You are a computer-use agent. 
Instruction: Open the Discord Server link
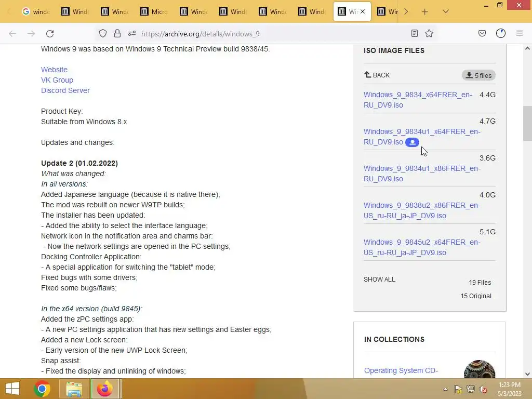point(65,90)
